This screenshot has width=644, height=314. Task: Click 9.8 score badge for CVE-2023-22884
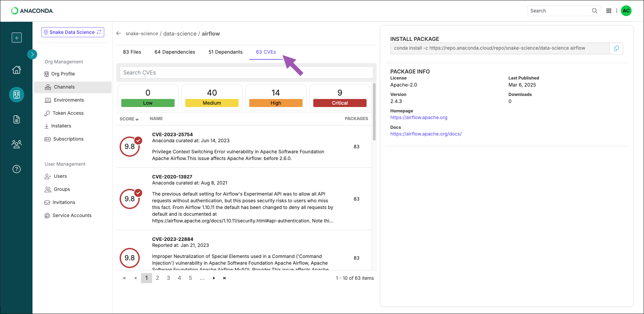click(130, 258)
